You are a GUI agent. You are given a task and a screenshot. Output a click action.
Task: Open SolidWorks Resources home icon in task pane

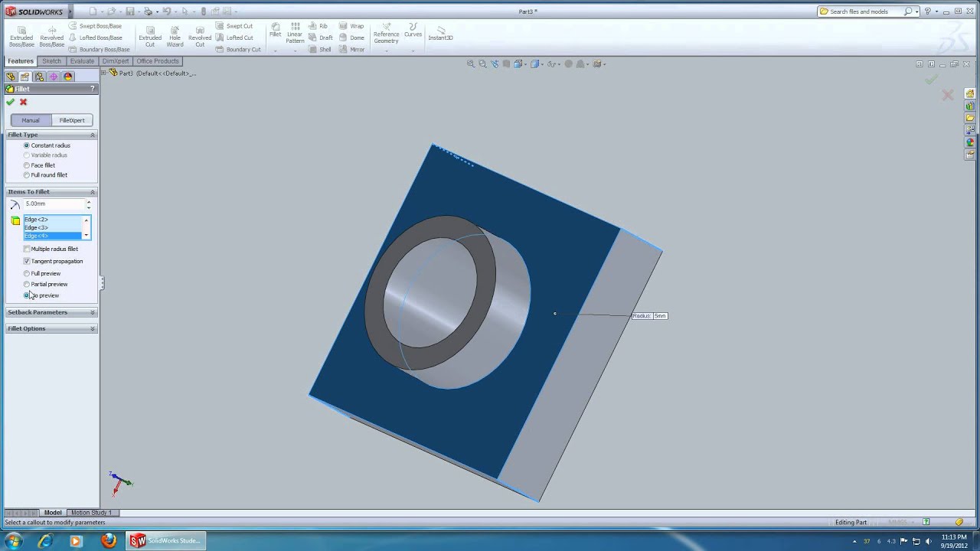970,93
